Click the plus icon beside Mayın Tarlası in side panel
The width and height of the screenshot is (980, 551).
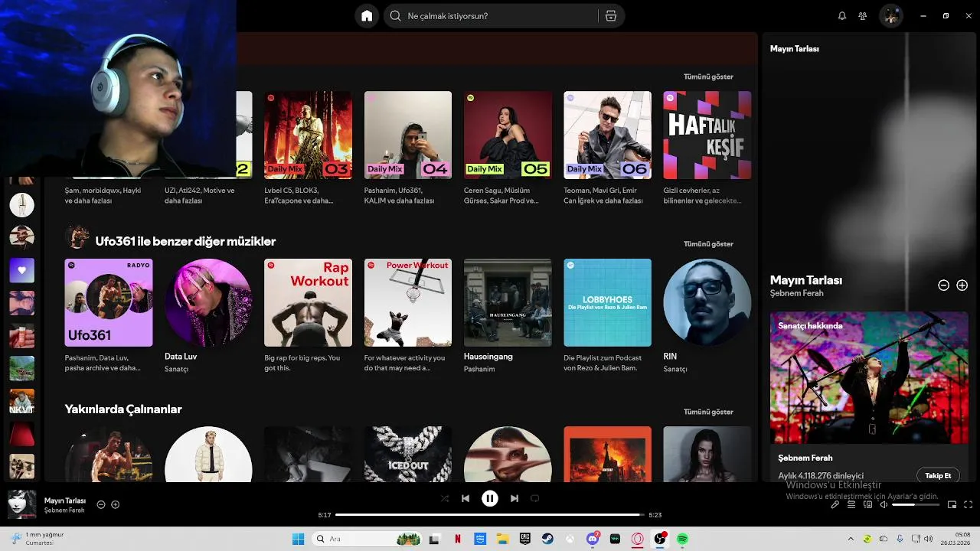(x=962, y=285)
